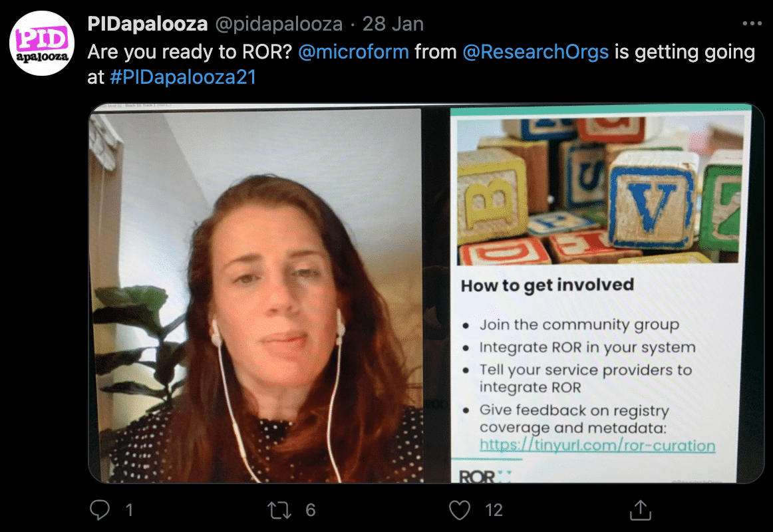Open the PIDapalooza profile avatar

pyautogui.click(x=42, y=43)
